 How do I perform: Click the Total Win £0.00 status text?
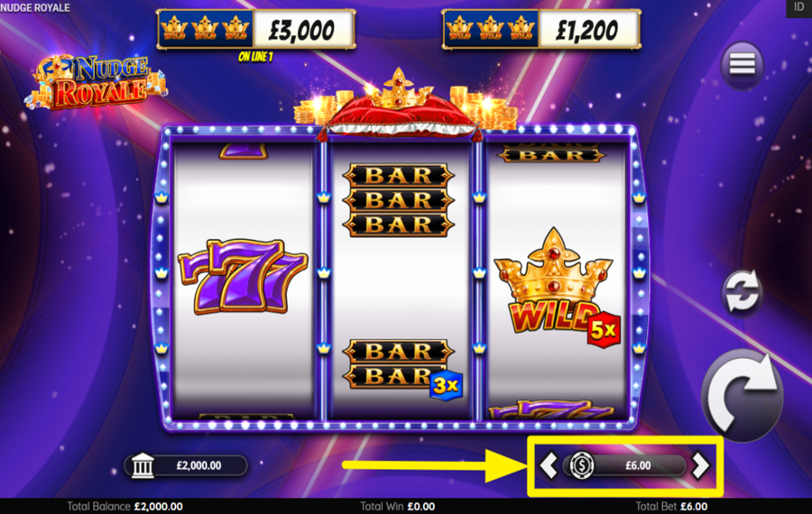[397, 506]
